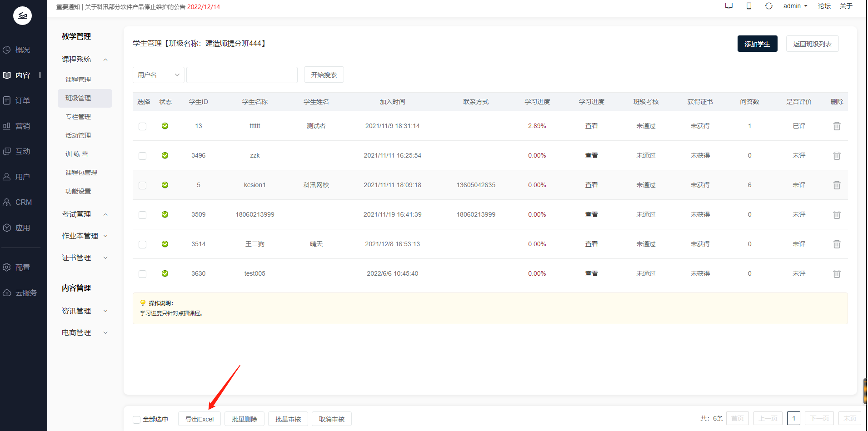Click the 添加学生 button
Viewport: 868px width, 431px height.
(x=757, y=44)
